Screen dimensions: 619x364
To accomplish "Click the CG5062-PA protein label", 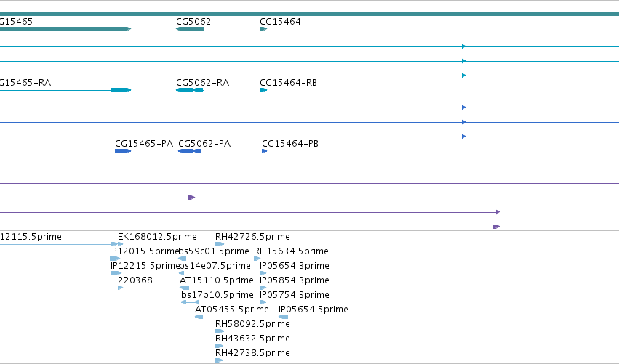I will pyautogui.click(x=204, y=144).
